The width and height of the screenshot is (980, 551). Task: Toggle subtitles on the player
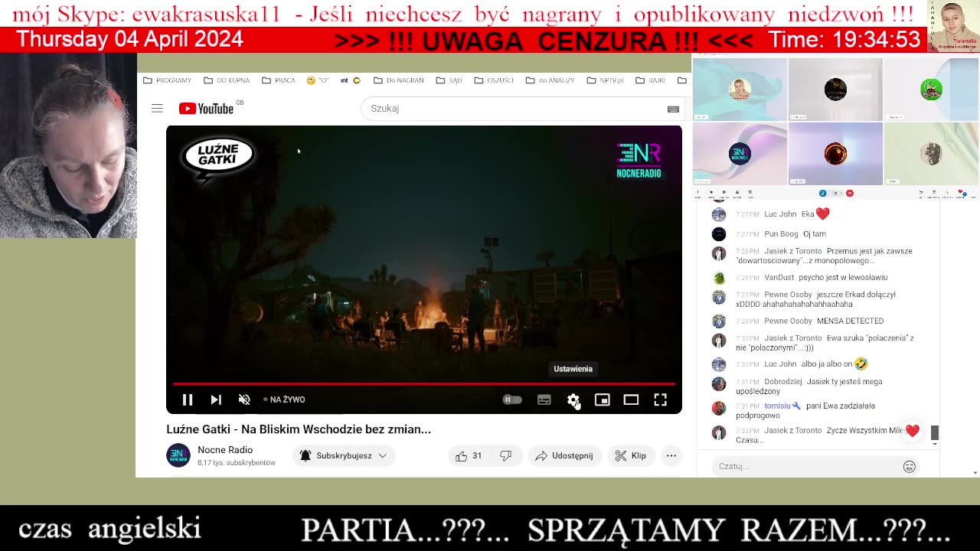tap(544, 399)
